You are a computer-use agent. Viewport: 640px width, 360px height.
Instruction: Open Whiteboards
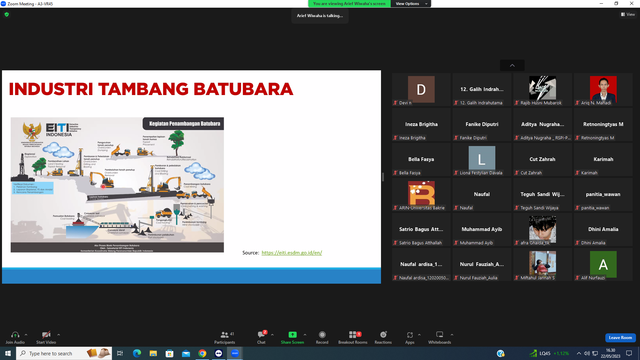coord(440,337)
